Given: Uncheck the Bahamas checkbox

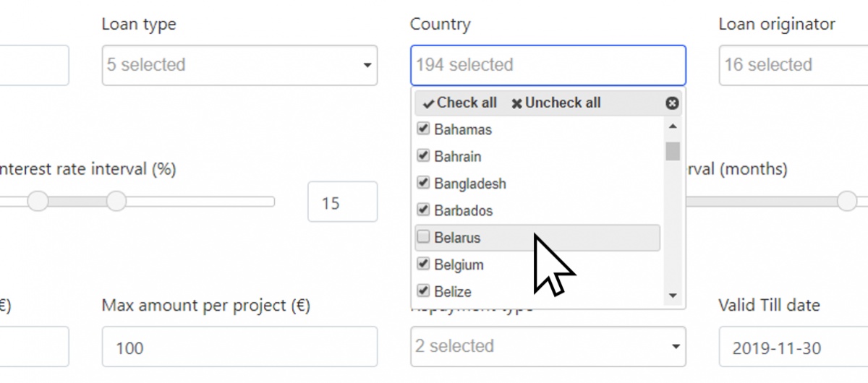Looking at the screenshot, I should click(424, 130).
